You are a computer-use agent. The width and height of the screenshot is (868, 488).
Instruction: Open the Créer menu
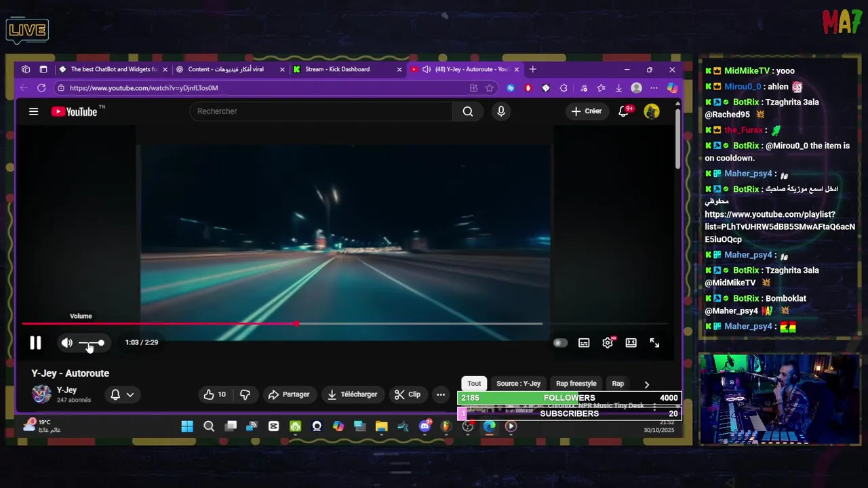tap(587, 111)
